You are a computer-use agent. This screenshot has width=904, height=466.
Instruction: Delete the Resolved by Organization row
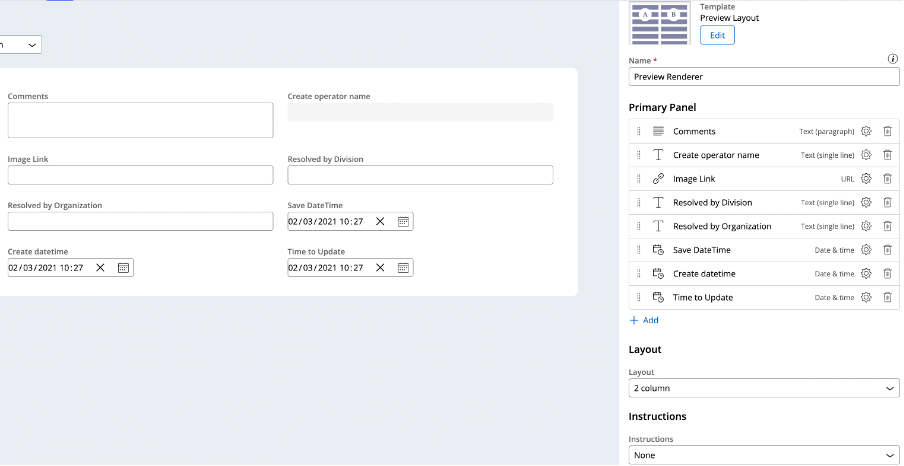(x=887, y=226)
